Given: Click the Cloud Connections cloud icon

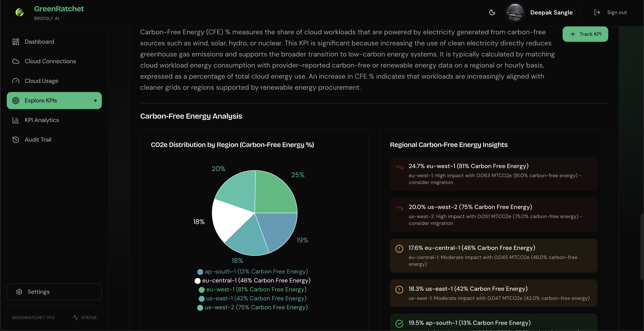Looking at the screenshot, I should (16, 61).
